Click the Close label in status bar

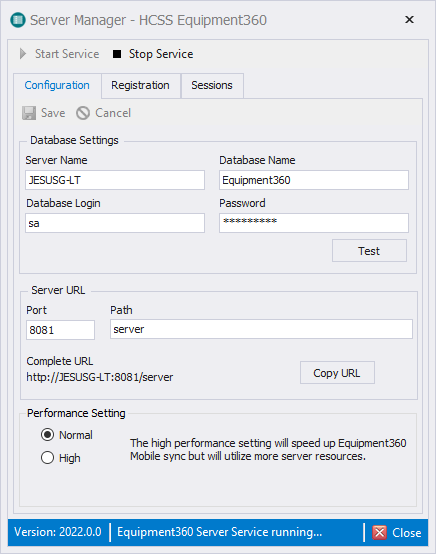(x=407, y=532)
